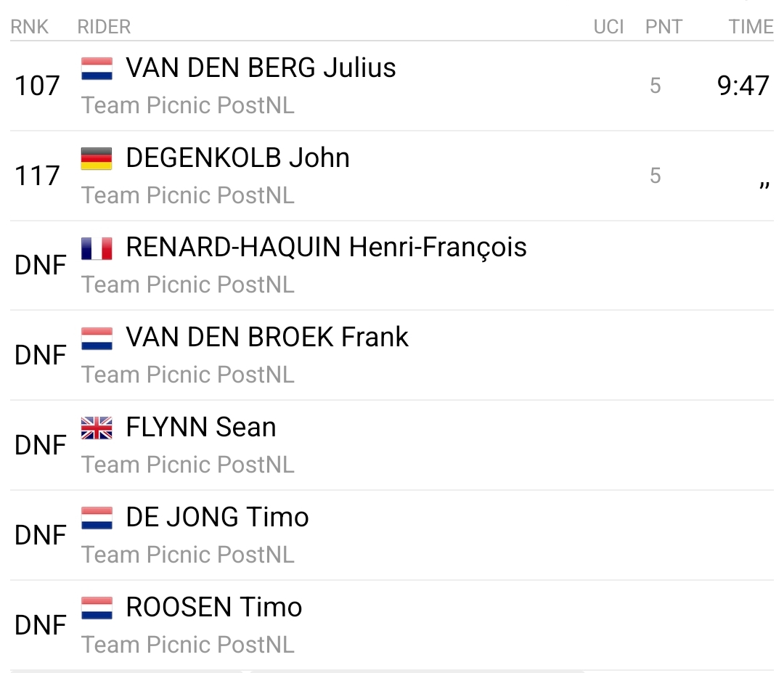
Task: Open DE JONG Timo's rider profile
Action: pyautogui.click(x=217, y=518)
